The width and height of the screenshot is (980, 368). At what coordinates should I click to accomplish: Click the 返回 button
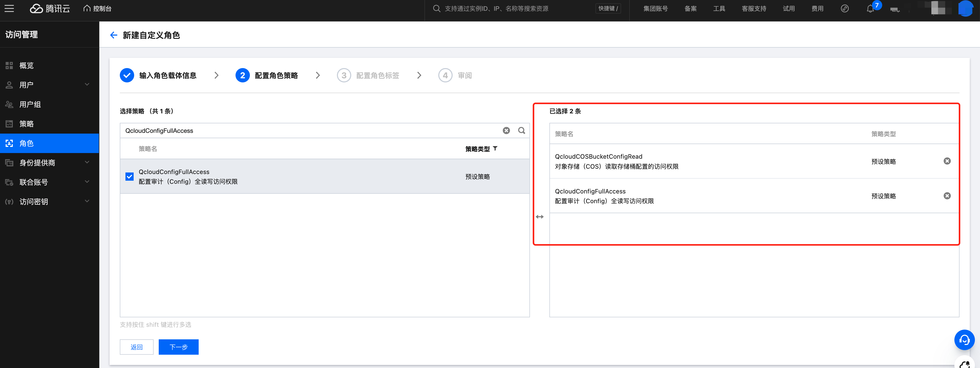(136, 347)
